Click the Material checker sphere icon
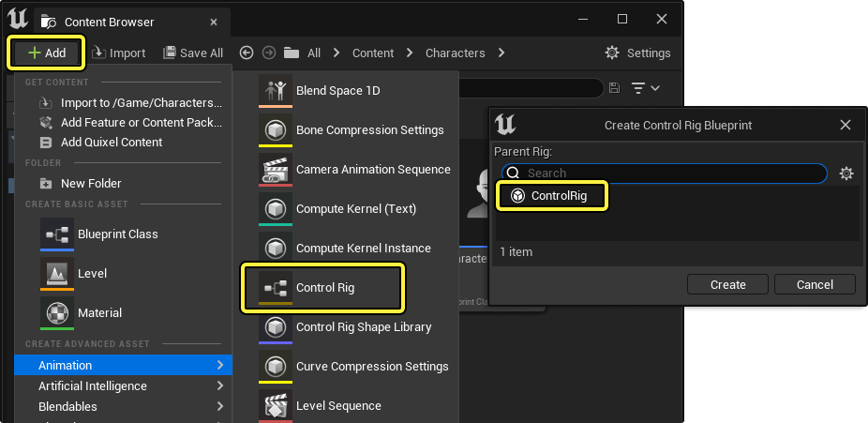 coord(57,313)
